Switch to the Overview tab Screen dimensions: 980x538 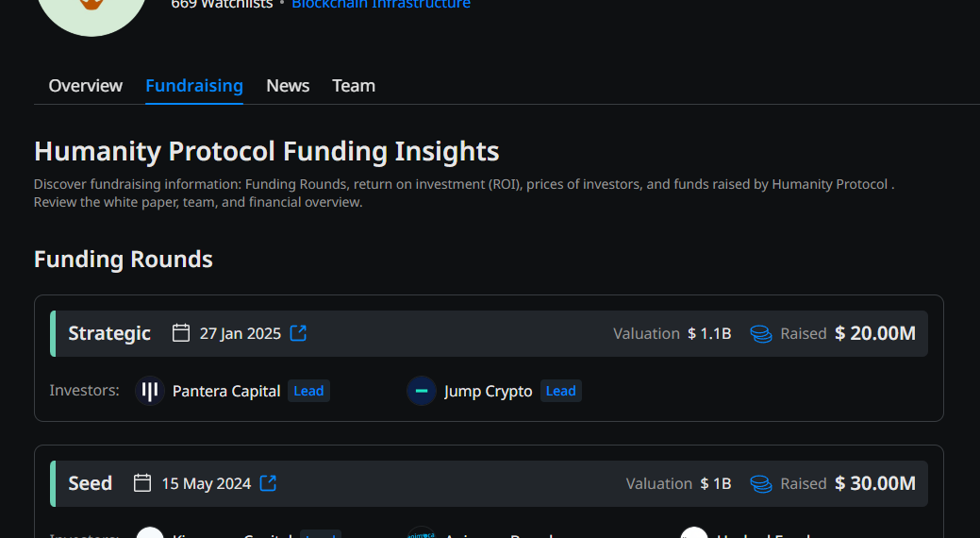86,86
